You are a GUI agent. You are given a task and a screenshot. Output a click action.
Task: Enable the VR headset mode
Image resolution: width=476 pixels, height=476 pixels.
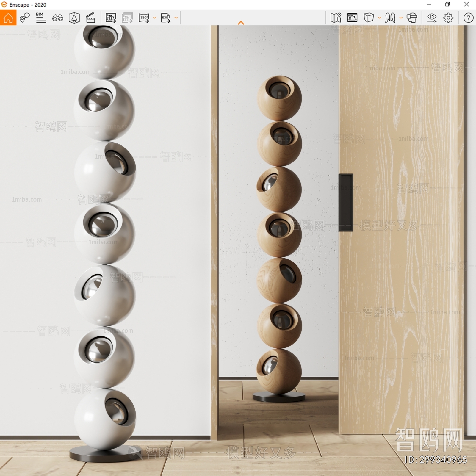(x=412, y=18)
